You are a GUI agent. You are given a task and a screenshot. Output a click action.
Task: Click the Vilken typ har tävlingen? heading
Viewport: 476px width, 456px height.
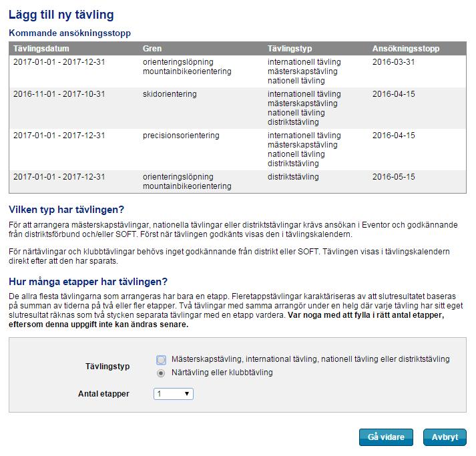[67, 210]
